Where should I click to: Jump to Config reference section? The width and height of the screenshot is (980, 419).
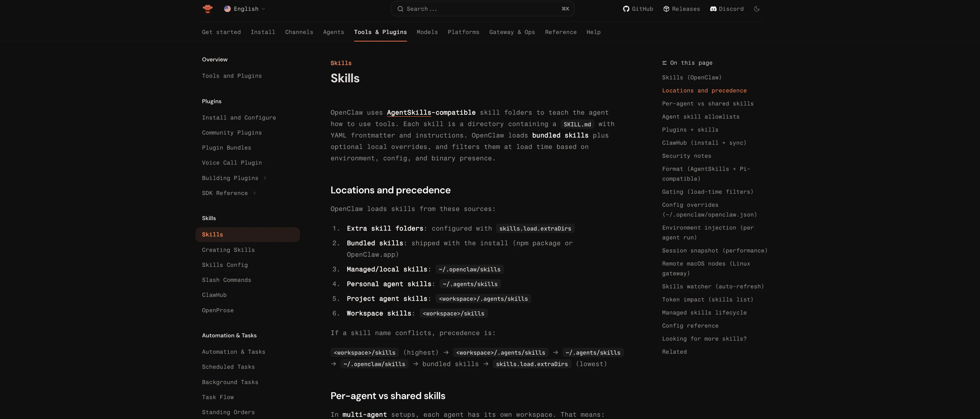[x=690, y=326]
